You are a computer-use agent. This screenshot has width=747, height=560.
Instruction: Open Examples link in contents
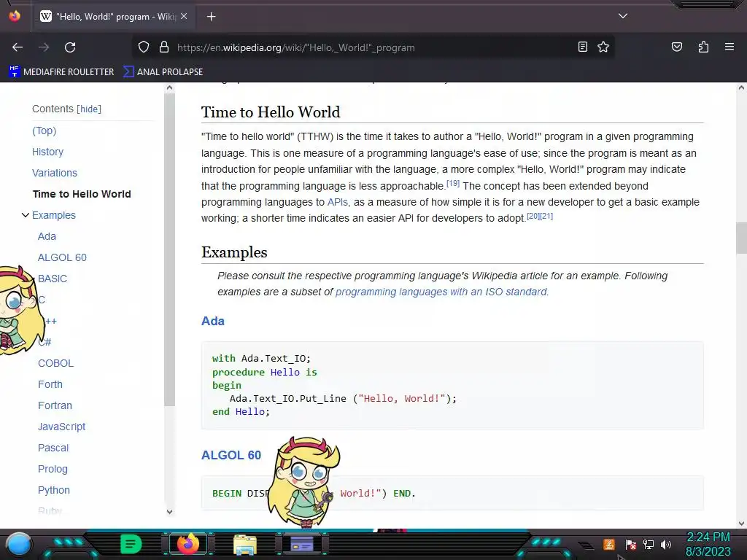tap(54, 215)
